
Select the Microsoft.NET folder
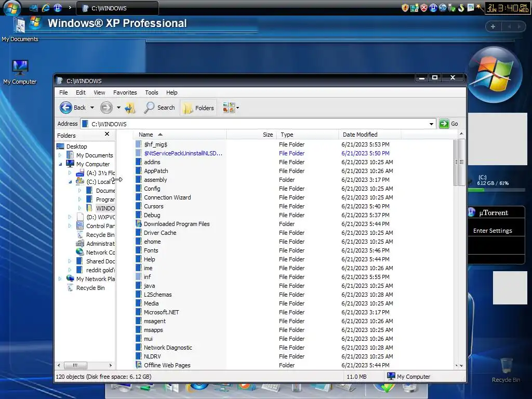coord(161,312)
